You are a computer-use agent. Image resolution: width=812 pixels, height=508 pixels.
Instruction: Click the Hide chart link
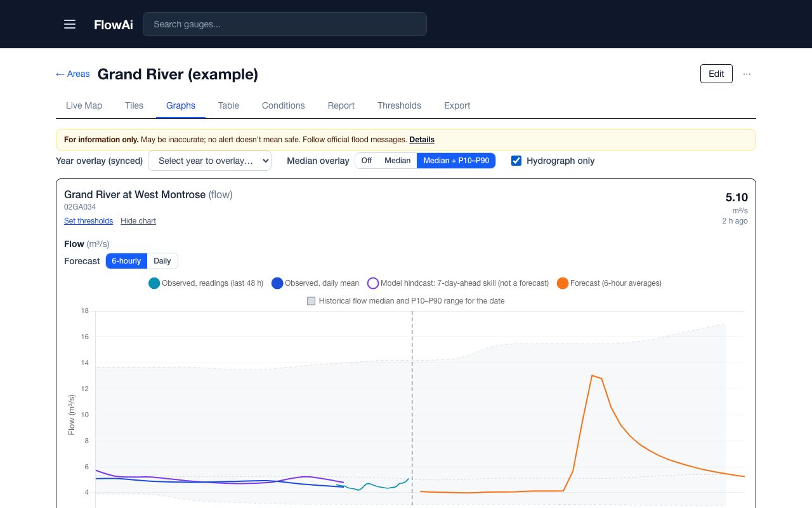coord(138,221)
